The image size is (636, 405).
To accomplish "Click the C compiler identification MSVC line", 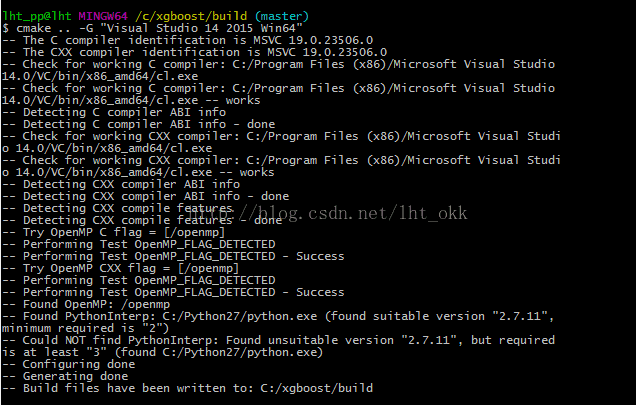I will click(187, 40).
